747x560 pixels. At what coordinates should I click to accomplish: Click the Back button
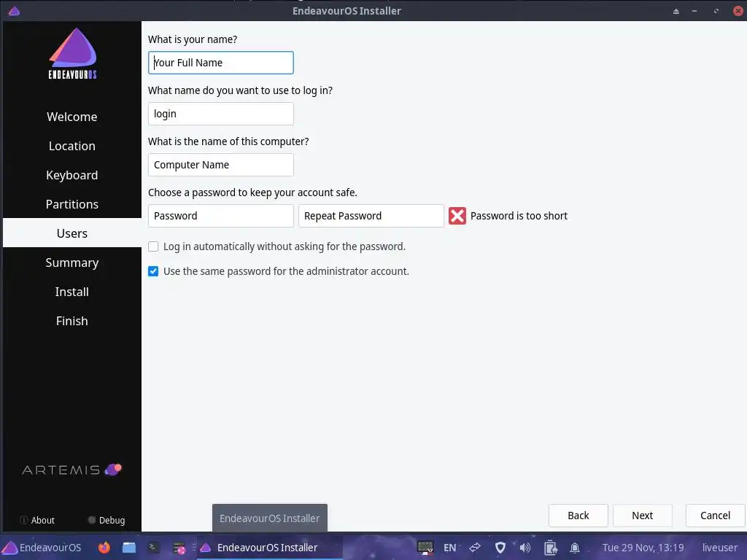(x=578, y=516)
